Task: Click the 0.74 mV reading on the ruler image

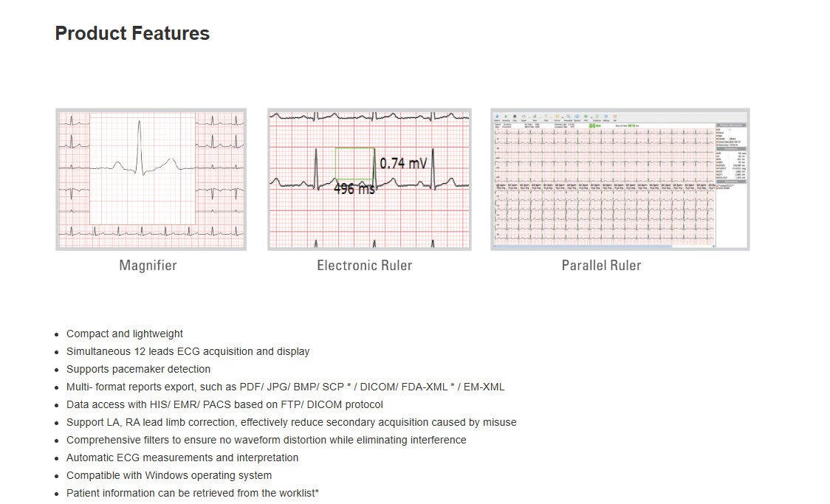Action: [403, 163]
